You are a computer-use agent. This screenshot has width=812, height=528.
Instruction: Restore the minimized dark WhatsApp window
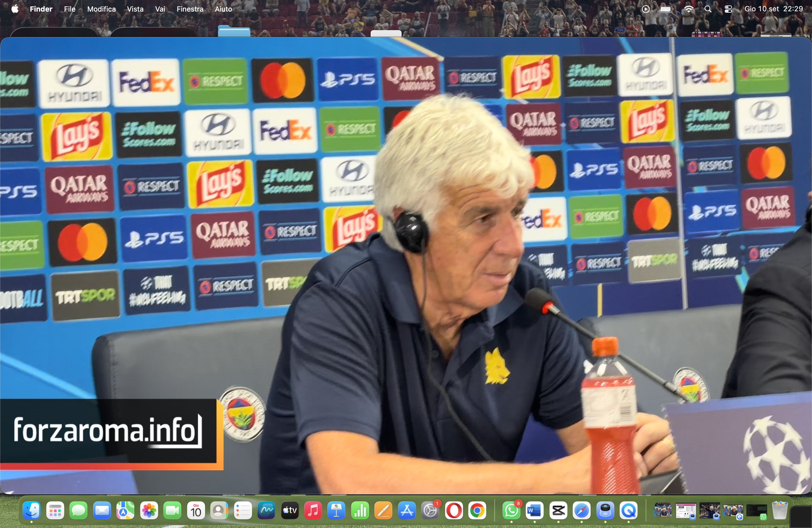(756, 512)
